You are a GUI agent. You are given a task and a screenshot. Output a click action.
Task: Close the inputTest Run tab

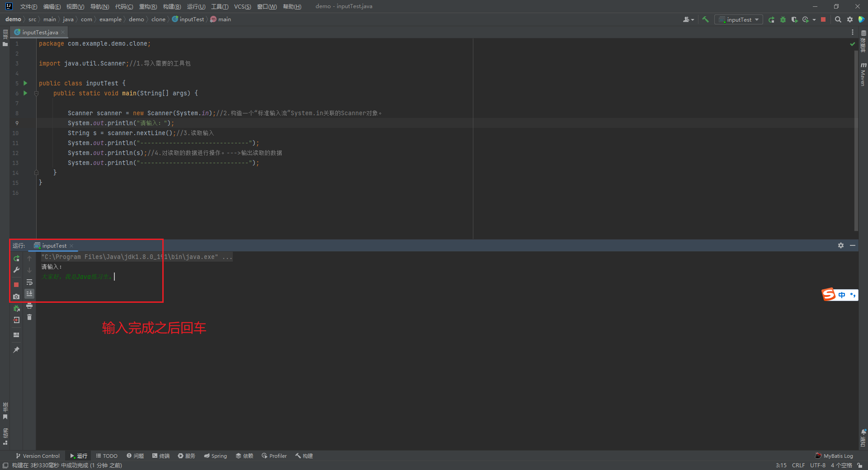[x=71, y=245]
